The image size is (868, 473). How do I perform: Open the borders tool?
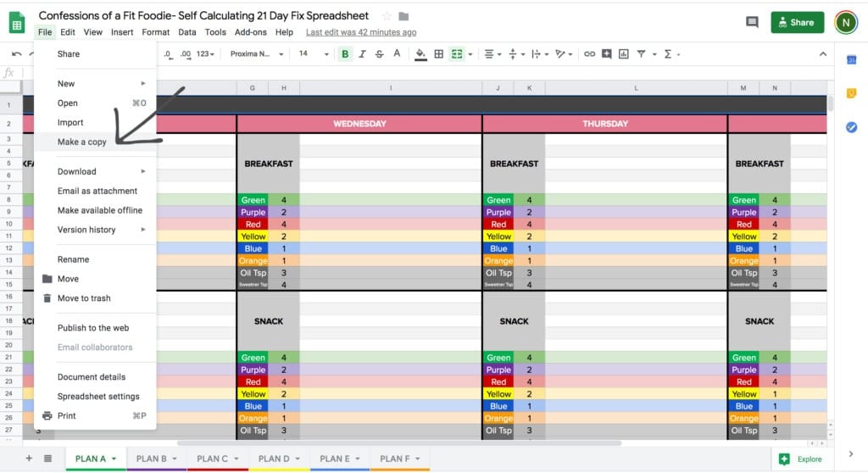(x=438, y=53)
